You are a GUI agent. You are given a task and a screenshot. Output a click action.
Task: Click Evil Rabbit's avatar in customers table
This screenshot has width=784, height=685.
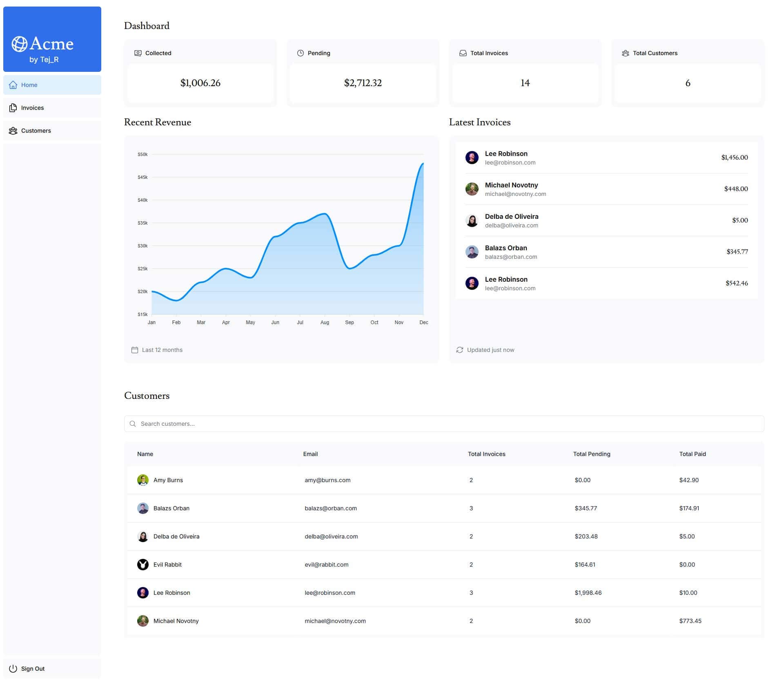[x=143, y=565]
